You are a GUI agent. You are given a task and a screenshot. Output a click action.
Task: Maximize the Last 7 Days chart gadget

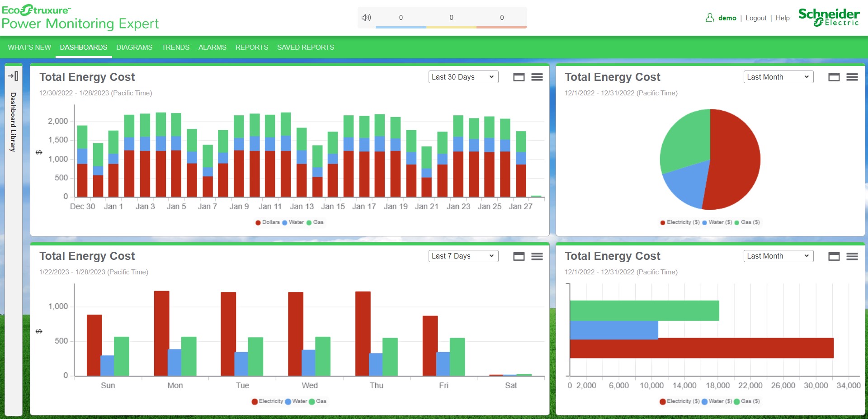pyautogui.click(x=519, y=257)
